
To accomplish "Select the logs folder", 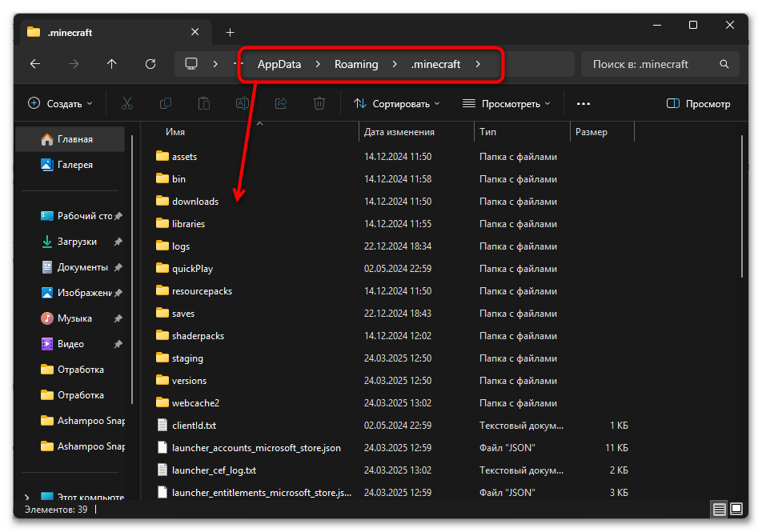I will (180, 246).
